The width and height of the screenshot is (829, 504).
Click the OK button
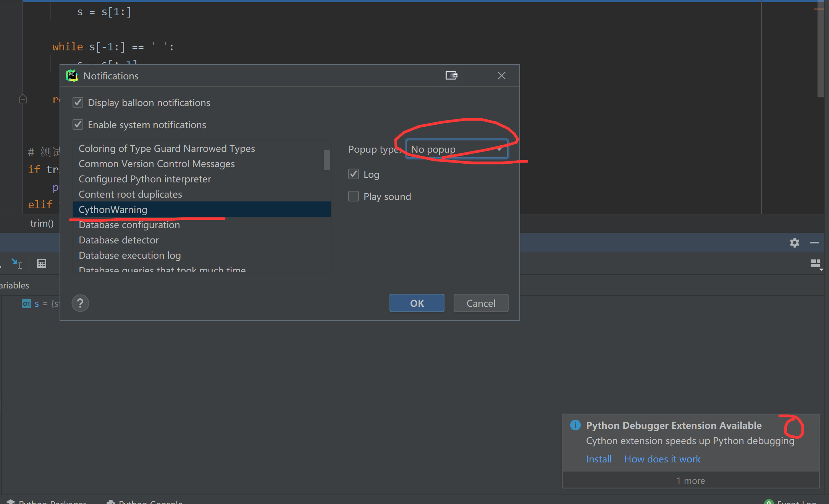(x=417, y=303)
